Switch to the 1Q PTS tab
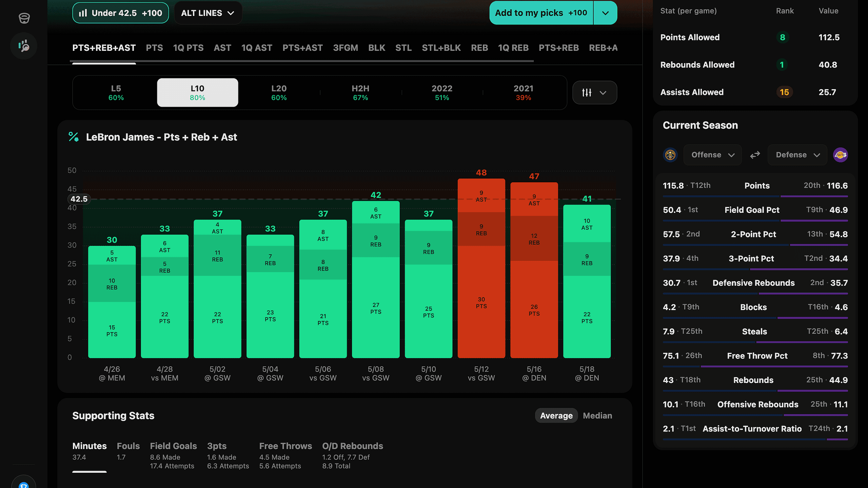 [x=189, y=48]
